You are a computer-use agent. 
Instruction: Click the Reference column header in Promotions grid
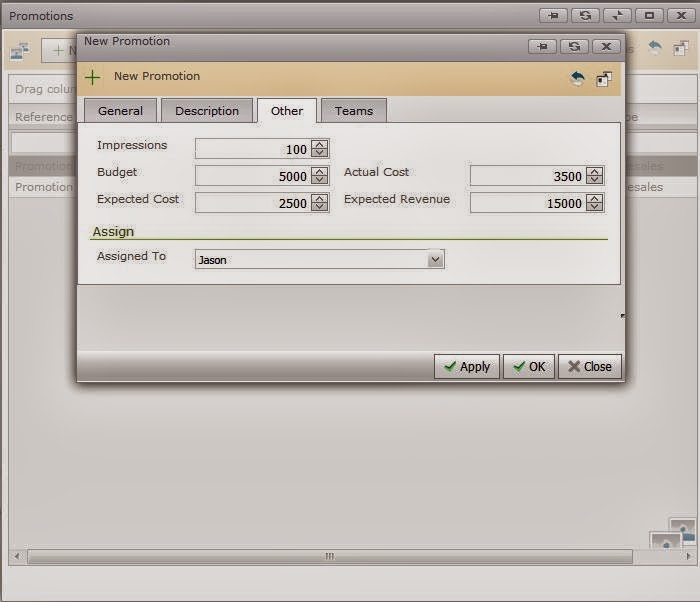tap(43, 117)
